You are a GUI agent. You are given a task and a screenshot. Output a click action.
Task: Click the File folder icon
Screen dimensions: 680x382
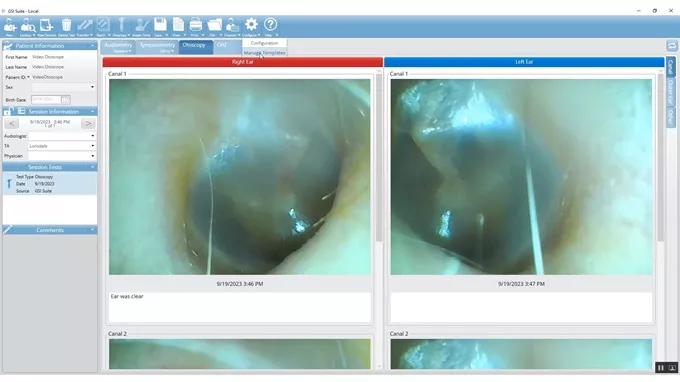pos(214,25)
